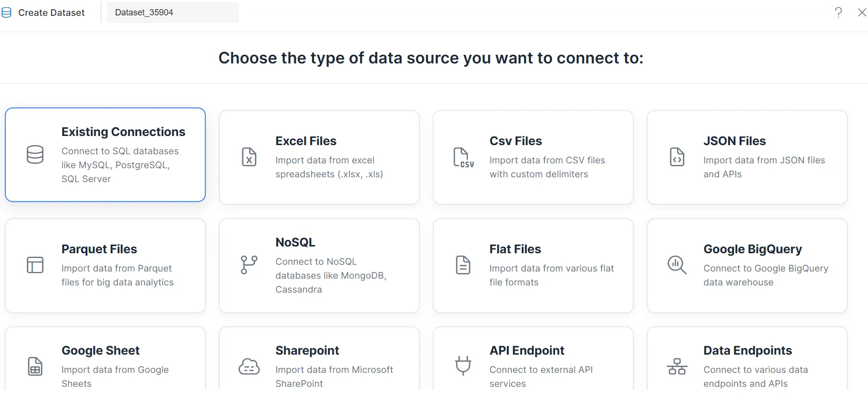Click 'Import data from JSON files' description
Screen dimensions: 868x395
tap(764, 167)
